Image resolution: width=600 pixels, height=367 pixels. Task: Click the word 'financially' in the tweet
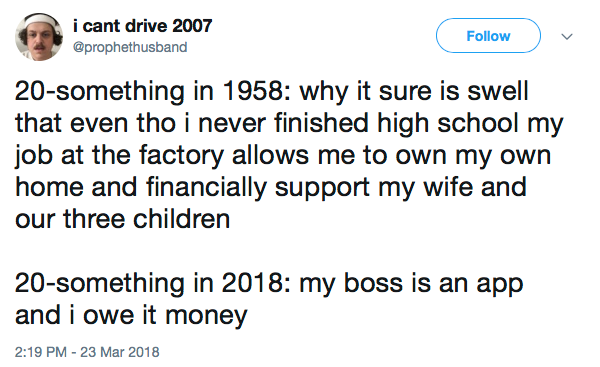pyautogui.click(x=206, y=188)
